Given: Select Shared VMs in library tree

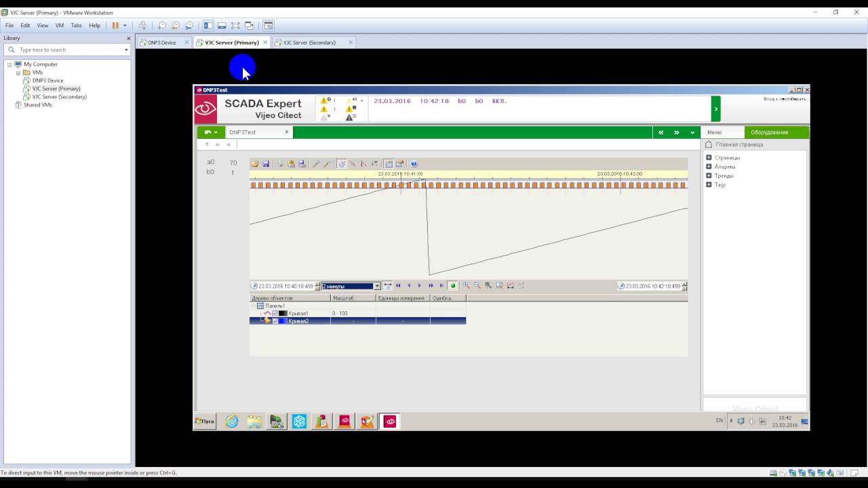Looking at the screenshot, I should pyautogui.click(x=37, y=105).
